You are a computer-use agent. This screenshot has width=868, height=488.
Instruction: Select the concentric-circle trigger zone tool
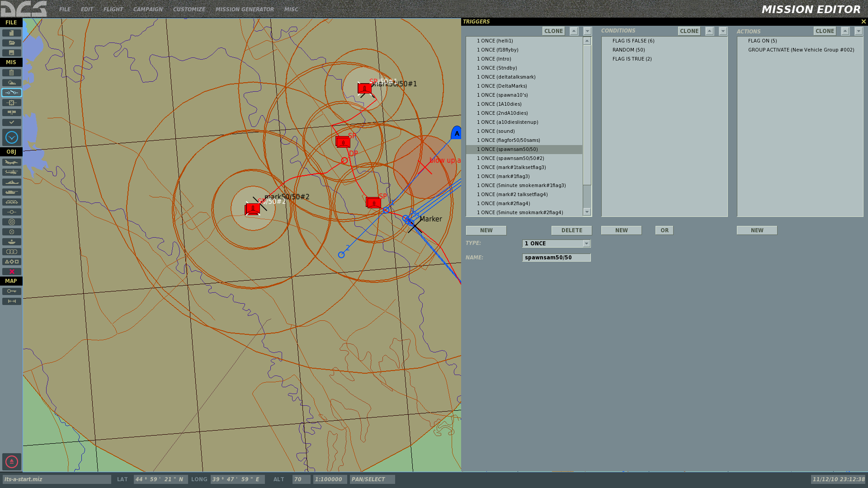[x=12, y=222]
